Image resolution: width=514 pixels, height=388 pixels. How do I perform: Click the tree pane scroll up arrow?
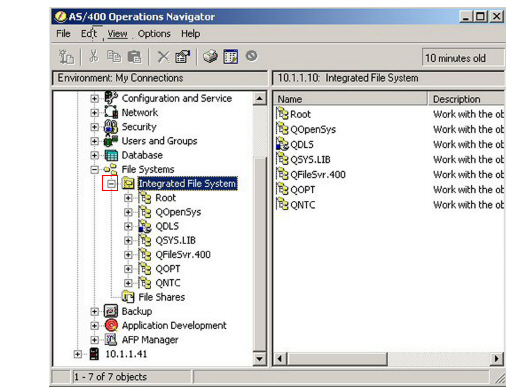tap(259, 99)
